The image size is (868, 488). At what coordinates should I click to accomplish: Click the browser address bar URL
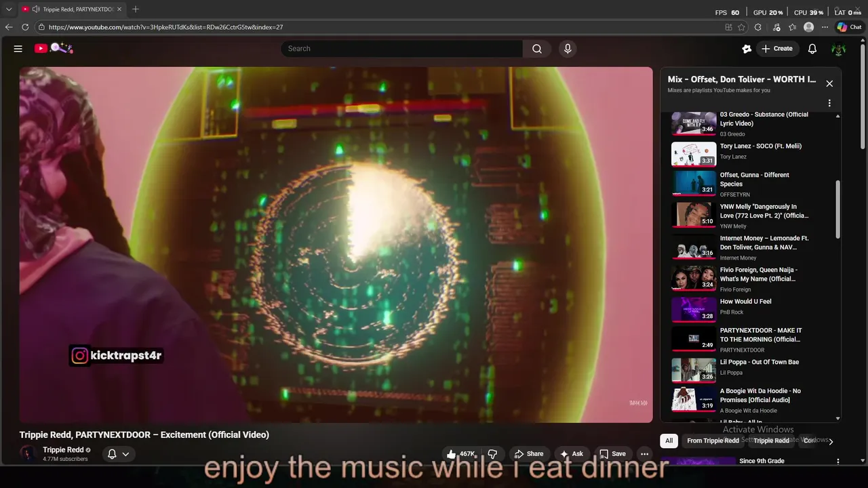click(x=165, y=27)
